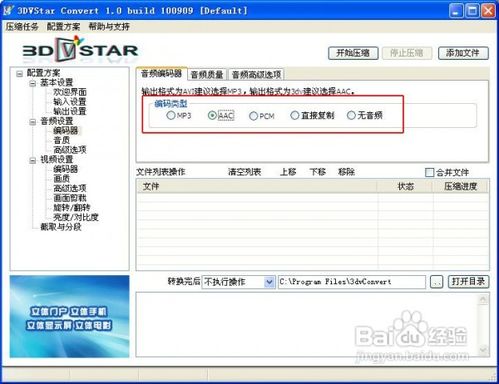Click the 压缩进度 column header

pos(461,186)
